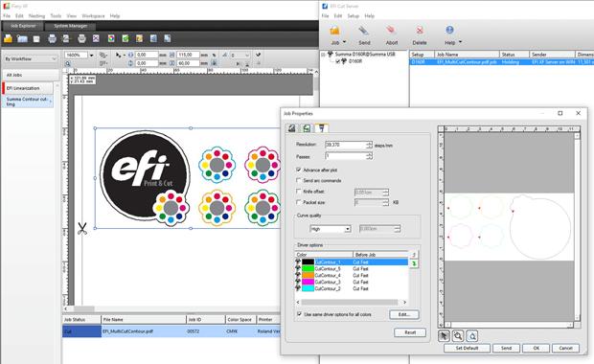Collapse the Summa D160R@Summa USB tree node

point(323,55)
